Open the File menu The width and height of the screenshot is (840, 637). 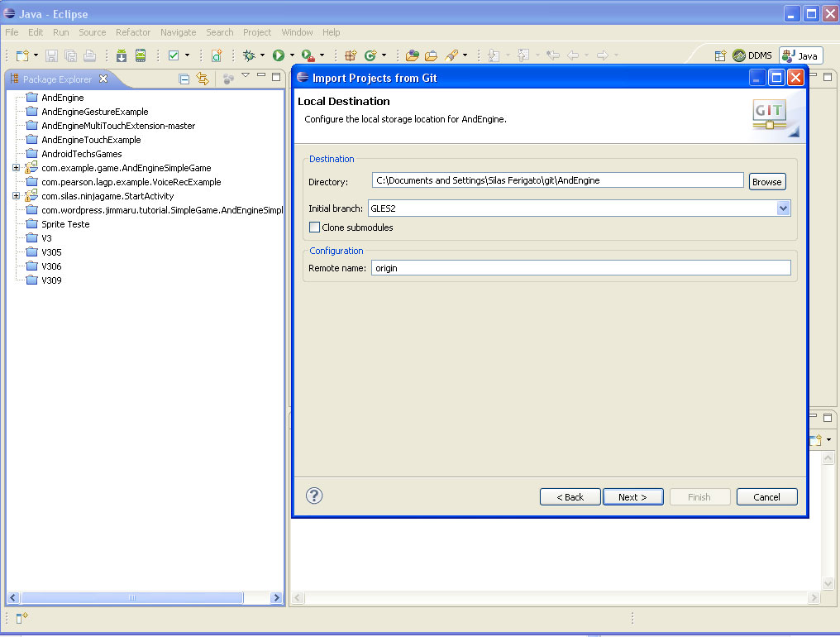tap(12, 32)
